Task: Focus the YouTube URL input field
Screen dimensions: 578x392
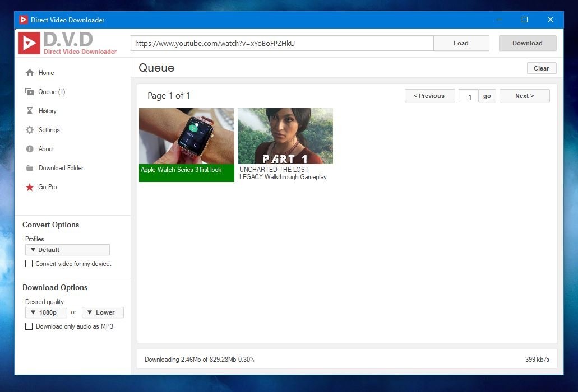Action: 282,43
